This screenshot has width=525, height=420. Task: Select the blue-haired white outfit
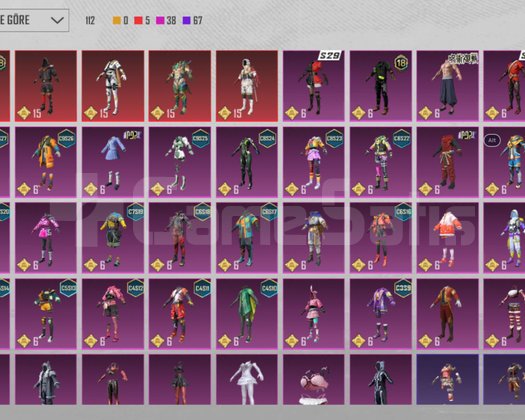tap(314, 238)
